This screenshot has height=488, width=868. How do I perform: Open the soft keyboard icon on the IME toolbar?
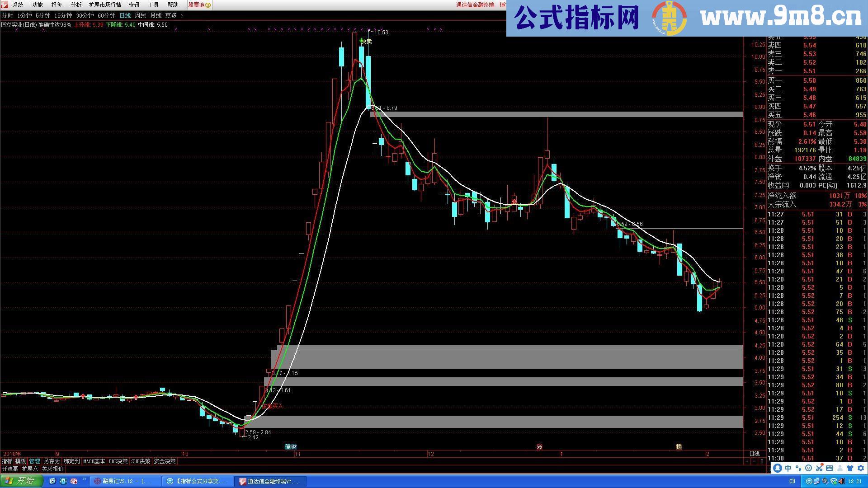[x=829, y=469]
